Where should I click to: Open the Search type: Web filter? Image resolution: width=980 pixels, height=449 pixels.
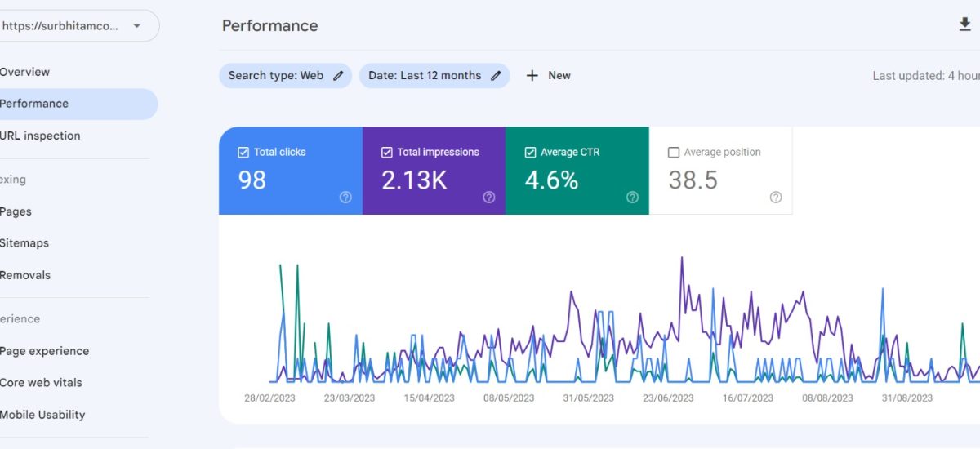point(276,76)
